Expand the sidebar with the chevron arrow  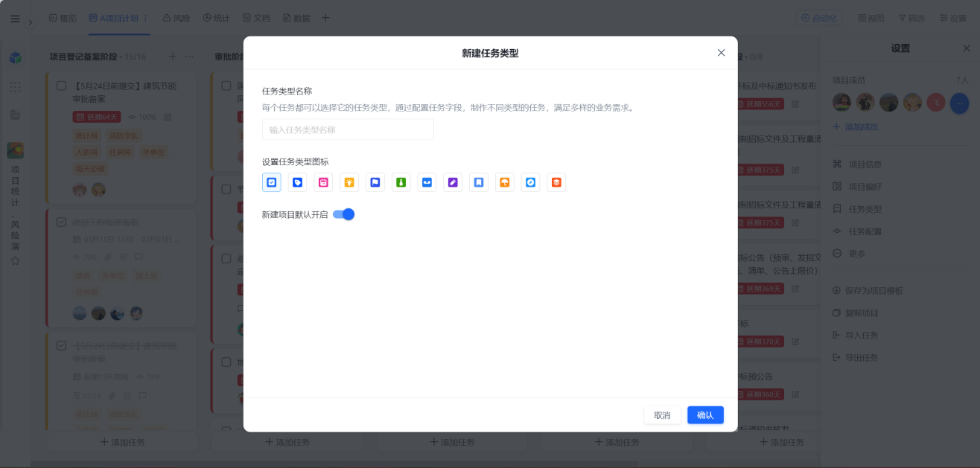[31, 22]
